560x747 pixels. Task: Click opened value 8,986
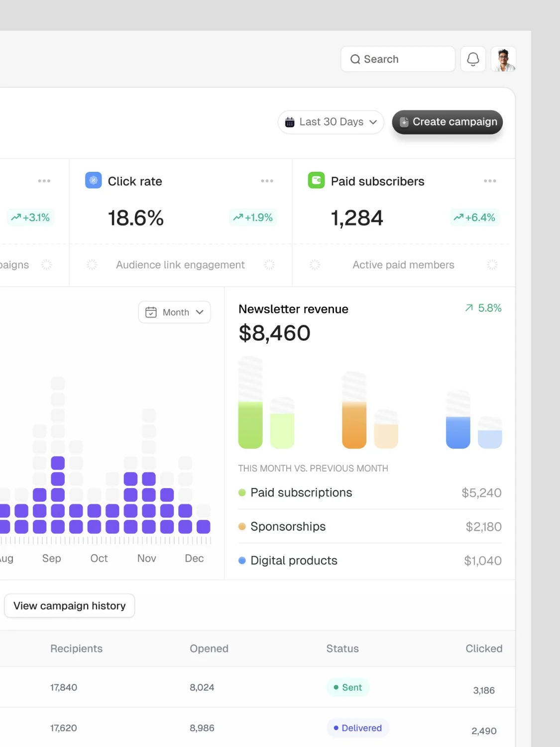coord(202,728)
